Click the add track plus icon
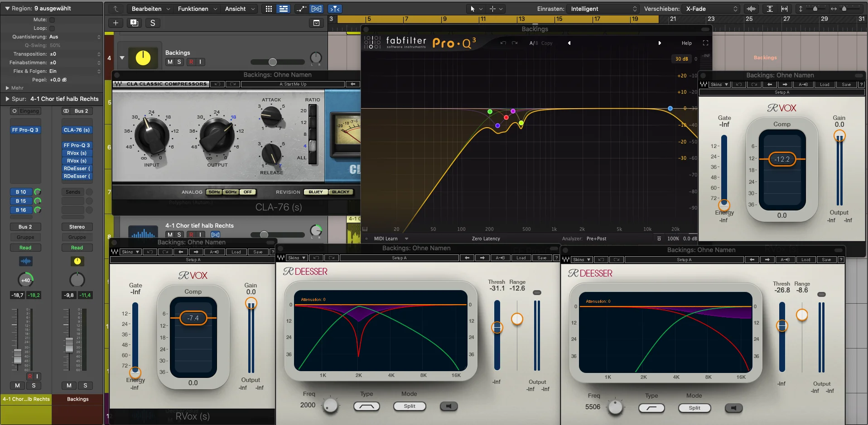Screen dimensions: 868x425 click(116, 23)
